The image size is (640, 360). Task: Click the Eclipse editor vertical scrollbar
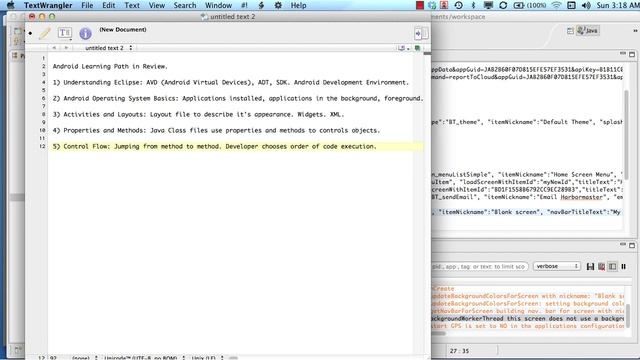click(x=628, y=135)
